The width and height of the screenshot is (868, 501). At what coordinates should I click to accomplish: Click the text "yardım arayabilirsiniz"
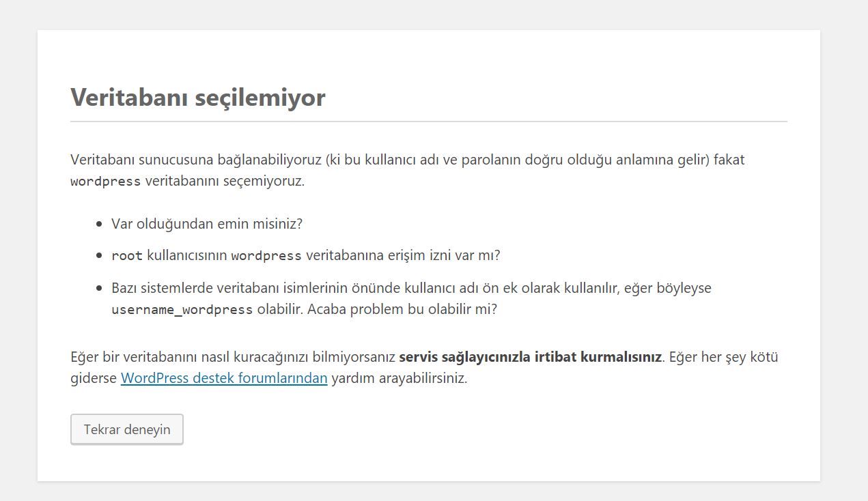coord(399,378)
